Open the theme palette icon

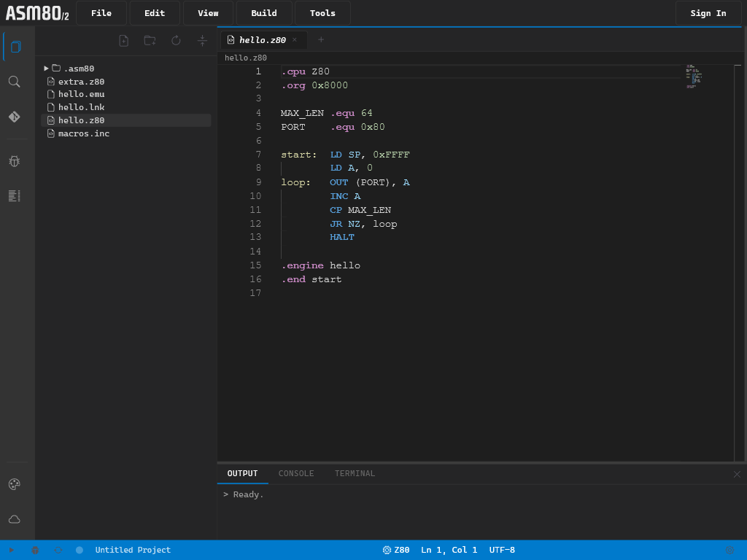15,483
